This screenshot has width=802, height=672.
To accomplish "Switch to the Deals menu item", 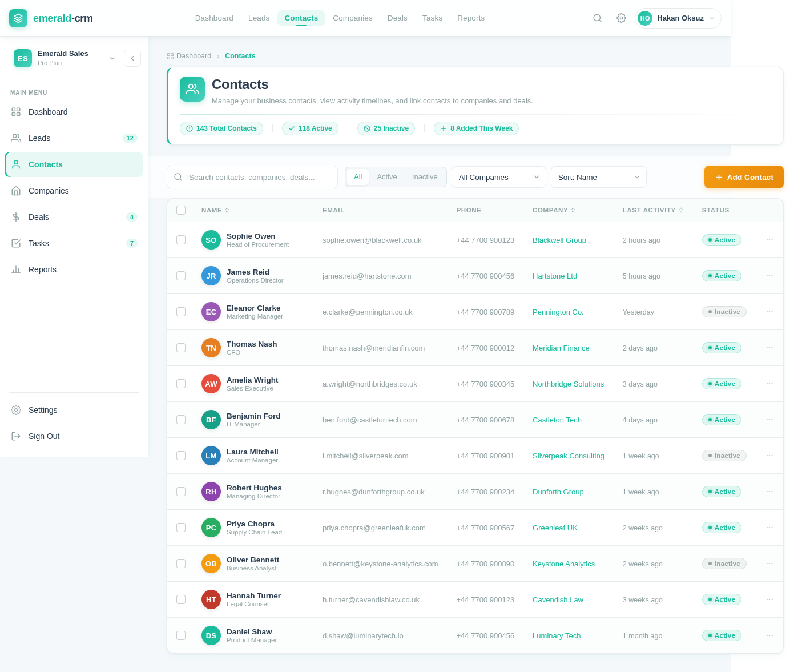I will pyautogui.click(x=397, y=18).
